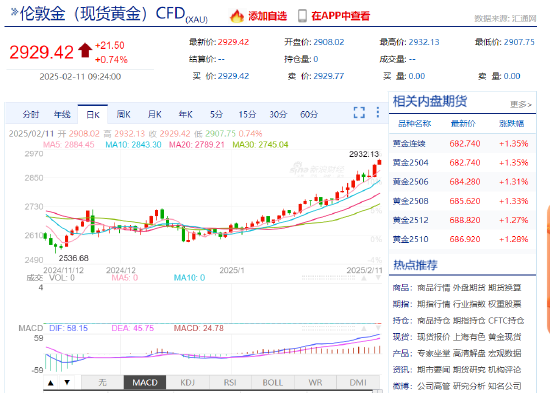This screenshot has height=393, width=550.
Task: Click the up triangle below MACD chart
Action: pos(51,382)
